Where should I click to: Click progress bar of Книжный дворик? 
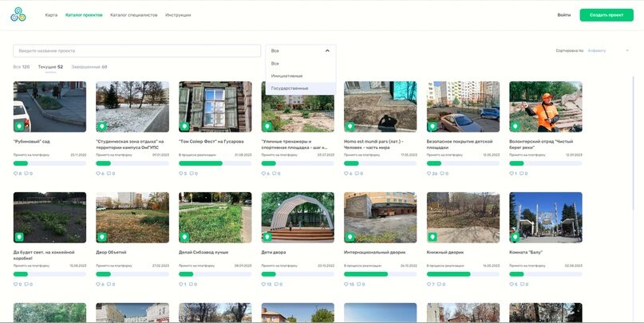464,274
